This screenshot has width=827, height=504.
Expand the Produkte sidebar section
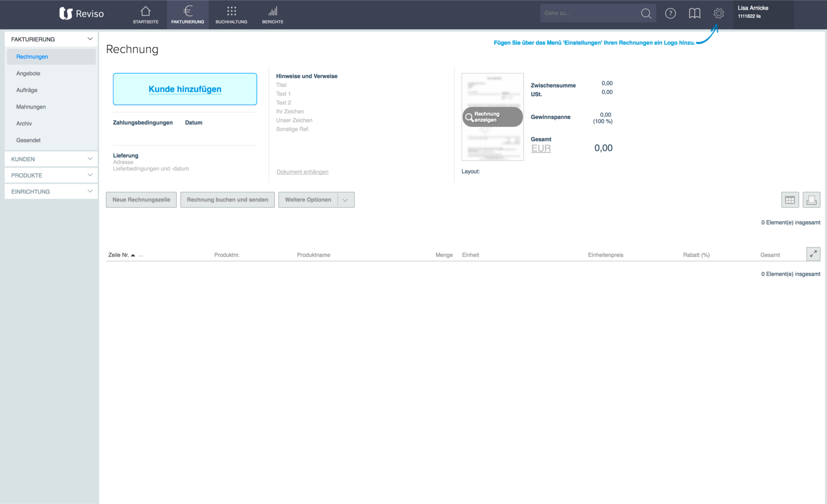[51, 175]
